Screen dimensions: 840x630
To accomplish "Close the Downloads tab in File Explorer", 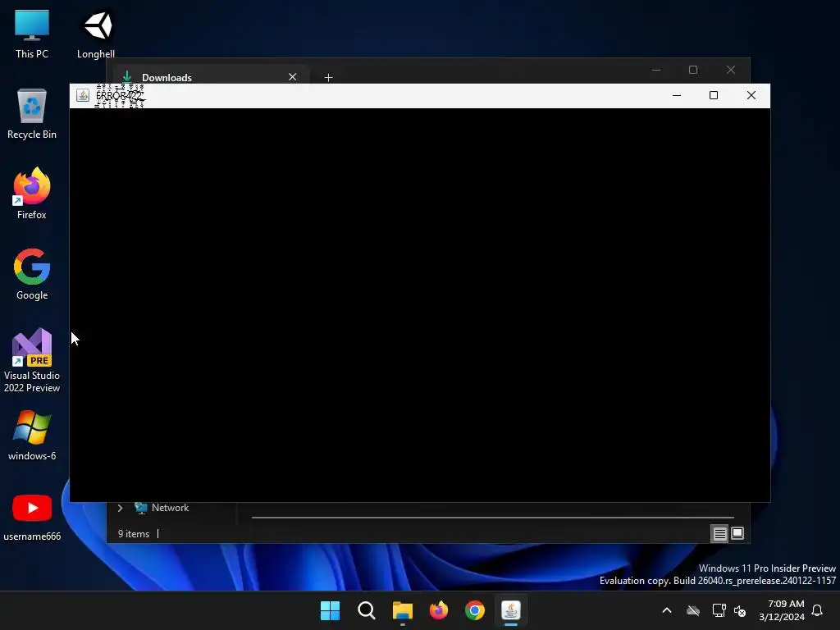I will click(293, 77).
